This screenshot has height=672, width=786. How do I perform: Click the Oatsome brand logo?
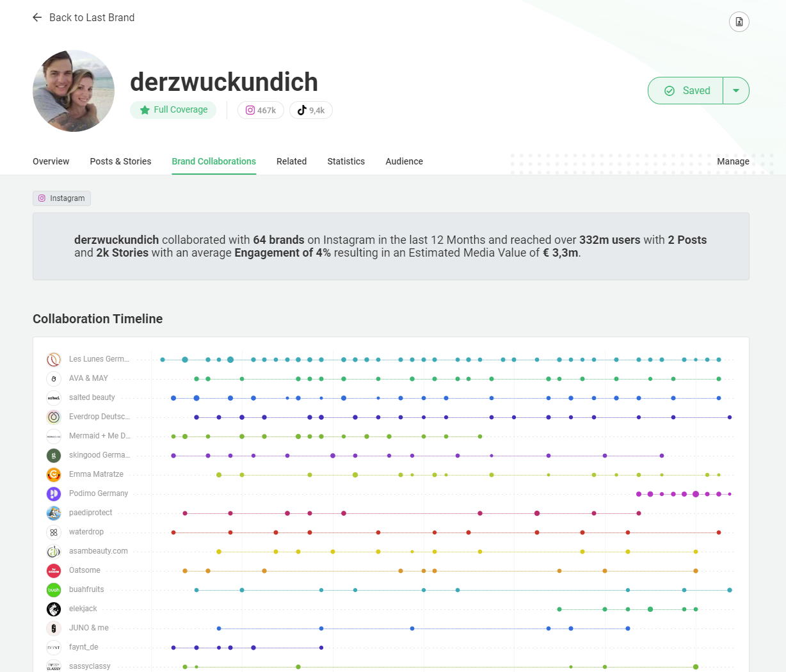[54, 571]
